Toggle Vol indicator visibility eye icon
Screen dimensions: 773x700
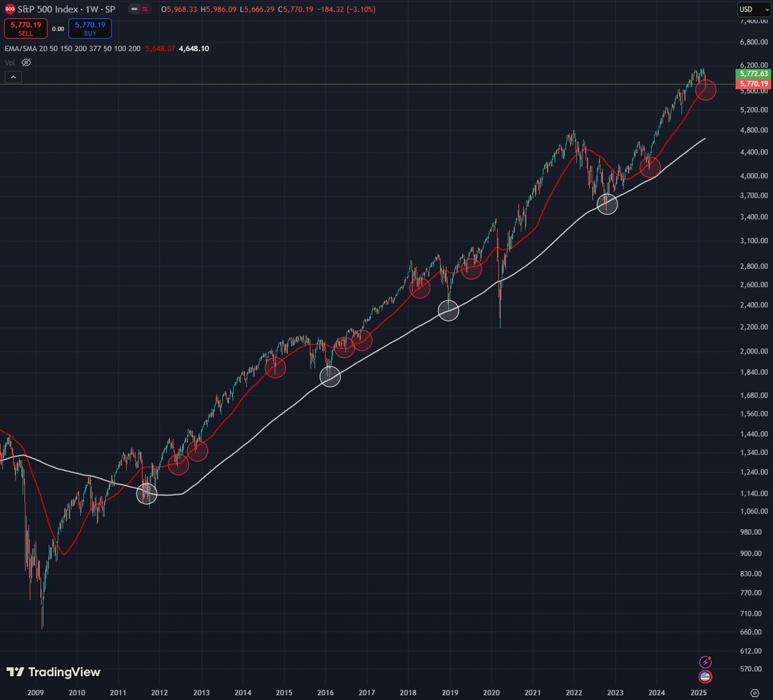click(x=26, y=63)
